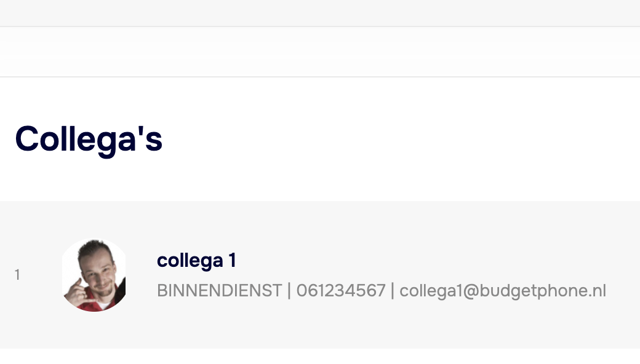Click the row number 1
This screenshot has height=364, width=640.
point(17,275)
